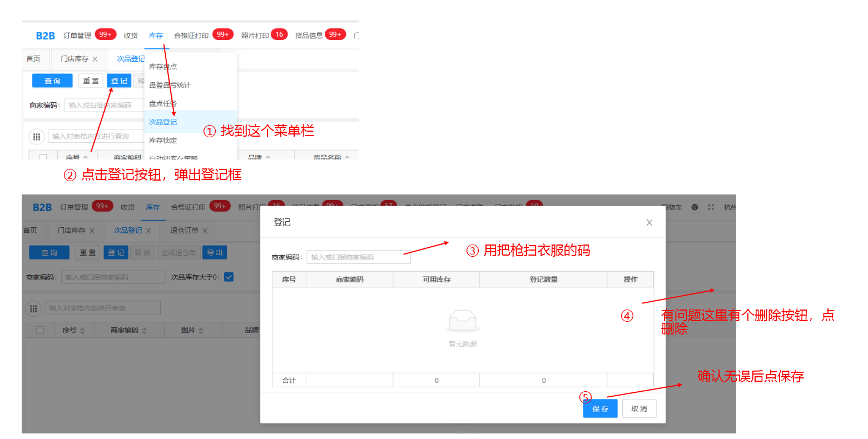Viewport: 868px width, 439px height.
Task: Click the round browser icon right of 购物车
Action: click(x=695, y=207)
